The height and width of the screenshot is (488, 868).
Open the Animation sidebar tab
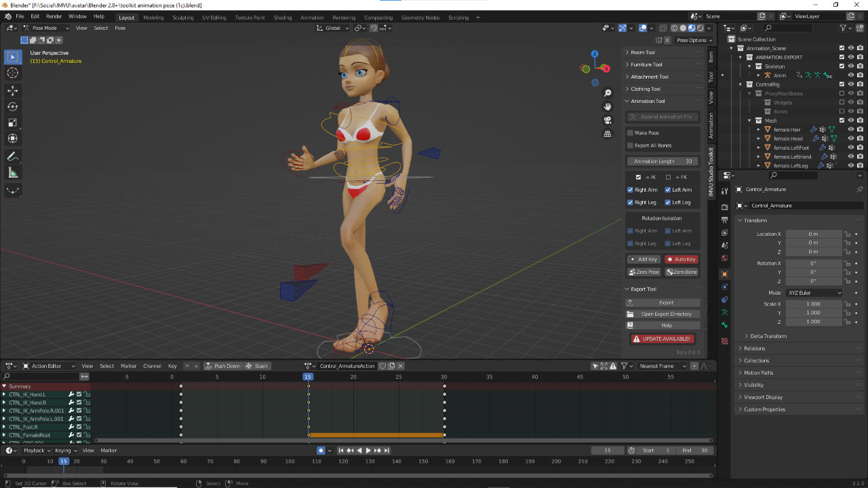click(x=711, y=125)
